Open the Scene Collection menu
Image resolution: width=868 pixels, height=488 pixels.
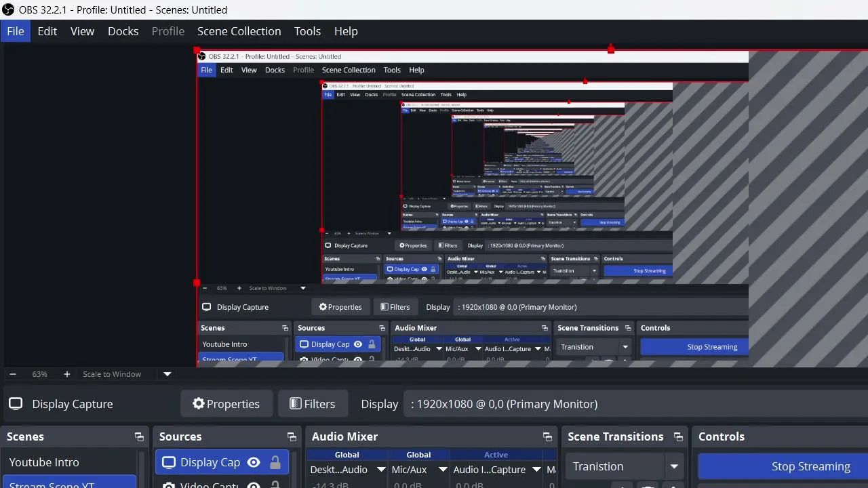coord(239,31)
